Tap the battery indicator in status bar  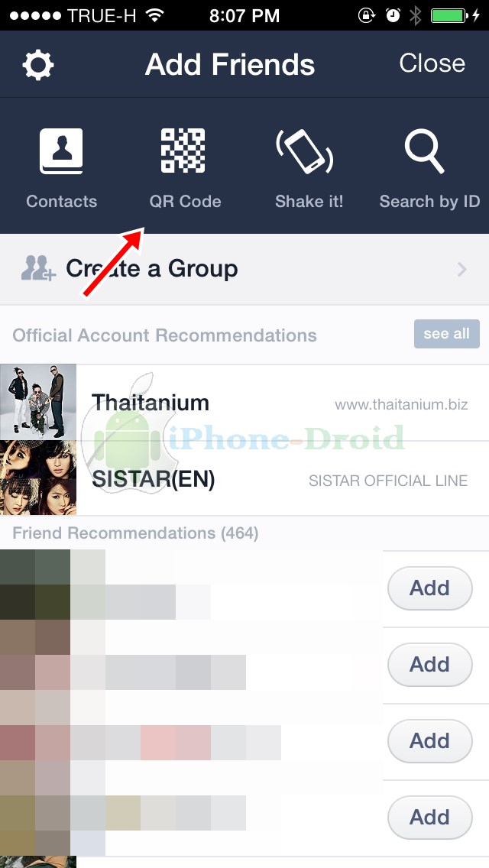tap(449, 15)
